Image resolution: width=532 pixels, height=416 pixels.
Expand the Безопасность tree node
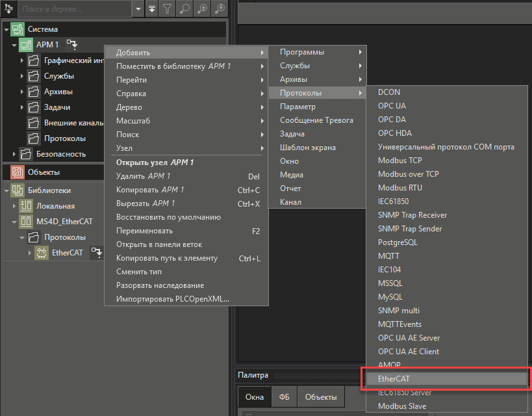click(14, 154)
